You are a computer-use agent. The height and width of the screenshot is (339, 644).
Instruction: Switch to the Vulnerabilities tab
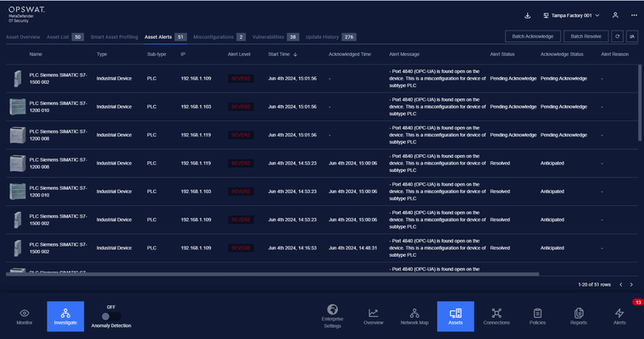(275, 37)
